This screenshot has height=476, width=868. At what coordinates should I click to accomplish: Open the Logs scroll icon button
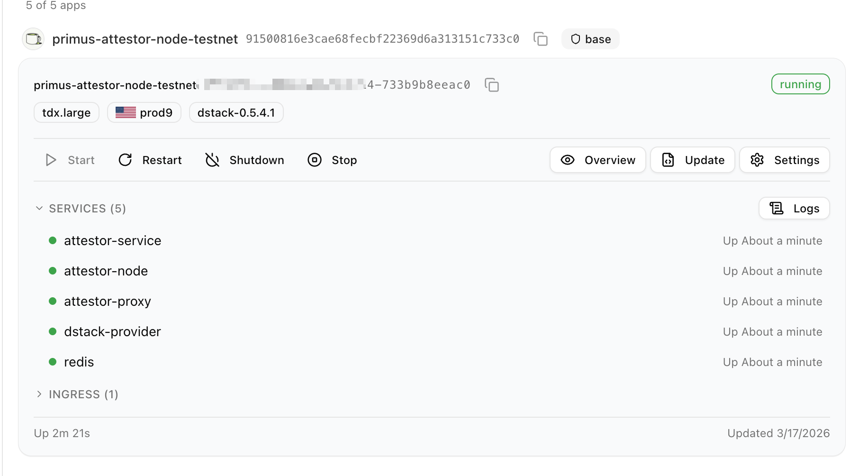[794, 208]
